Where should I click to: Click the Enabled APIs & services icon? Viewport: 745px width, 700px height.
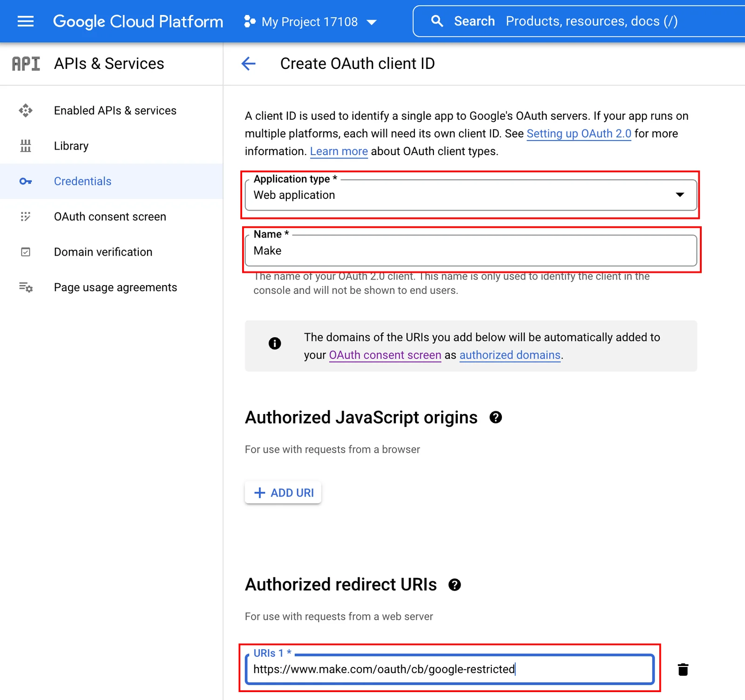(x=26, y=110)
